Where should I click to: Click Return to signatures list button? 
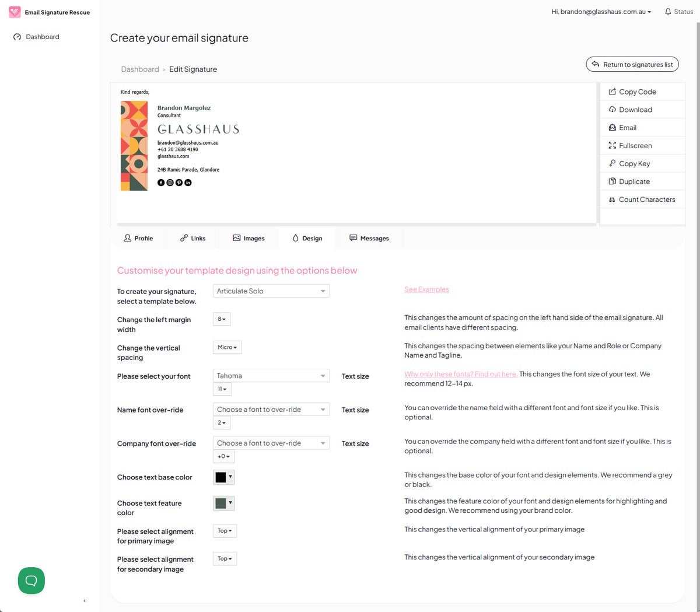click(x=632, y=64)
